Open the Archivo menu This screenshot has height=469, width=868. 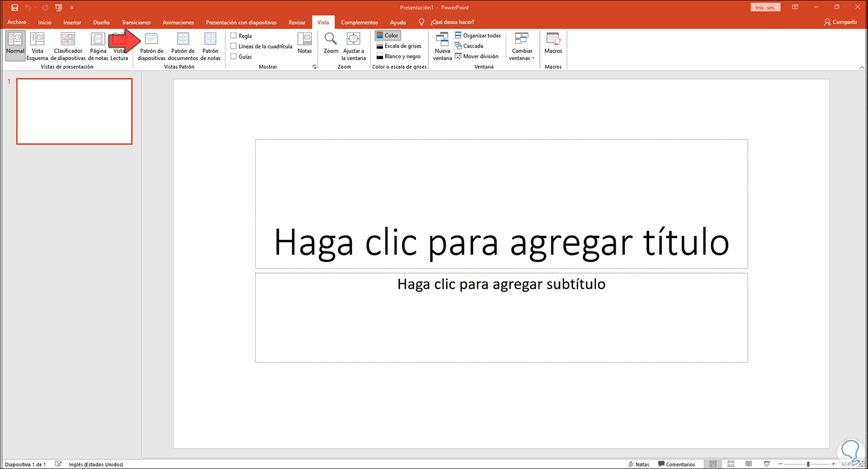click(x=17, y=23)
